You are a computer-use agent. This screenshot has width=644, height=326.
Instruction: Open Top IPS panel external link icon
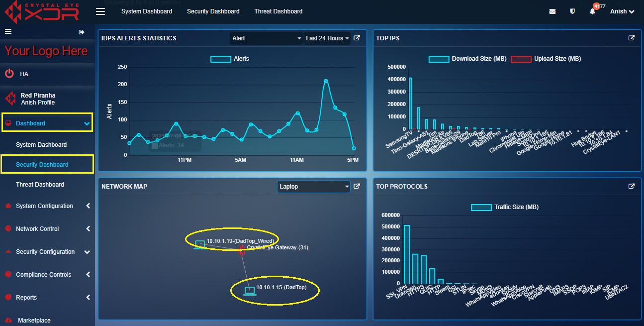point(632,38)
